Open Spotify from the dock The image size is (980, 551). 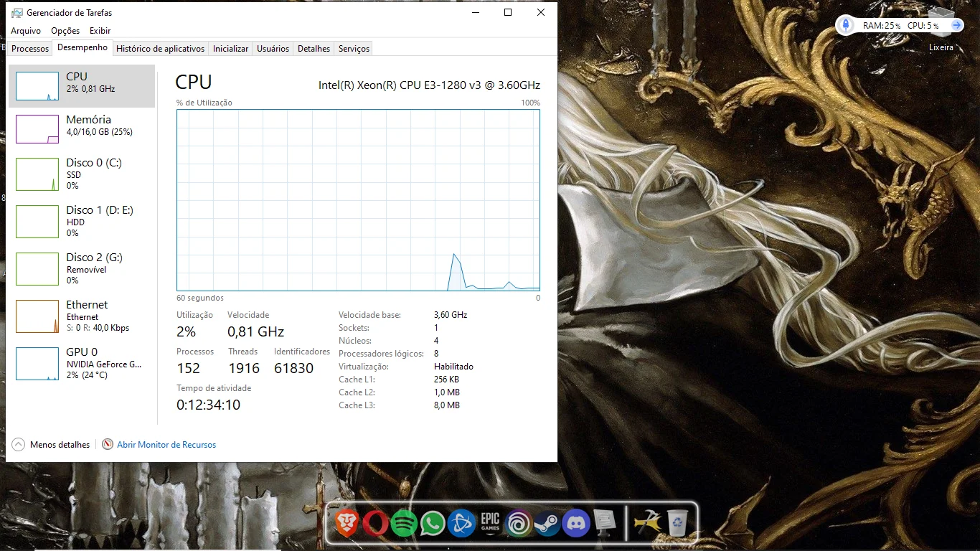(404, 523)
